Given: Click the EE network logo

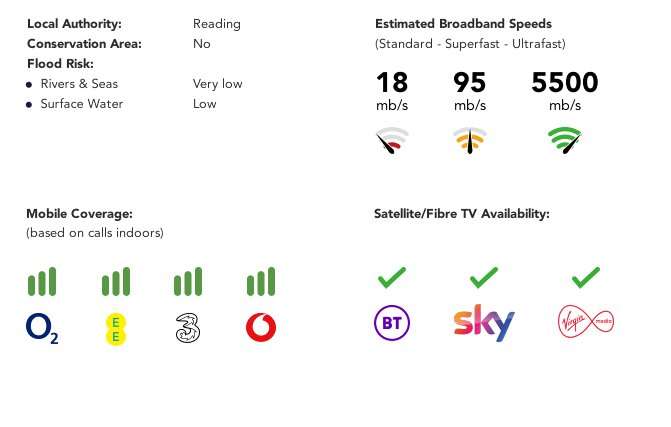Looking at the screenshot, I should coord(116,329).
